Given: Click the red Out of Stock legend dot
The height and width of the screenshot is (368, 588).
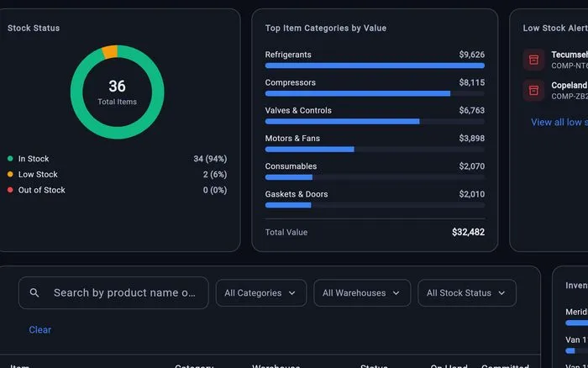Looking at the screenshot, I should pos(10,190).
